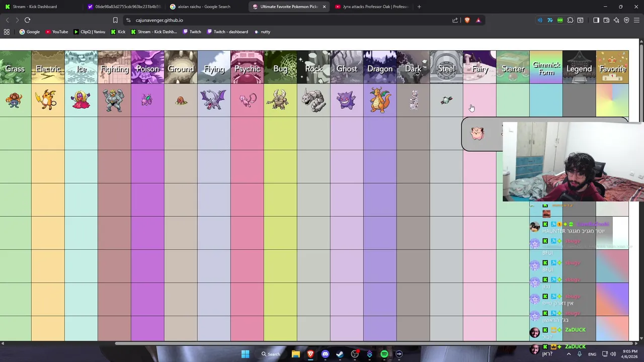
Task: Select the Onix sprite under Rock
Action: tap(313, 100)
